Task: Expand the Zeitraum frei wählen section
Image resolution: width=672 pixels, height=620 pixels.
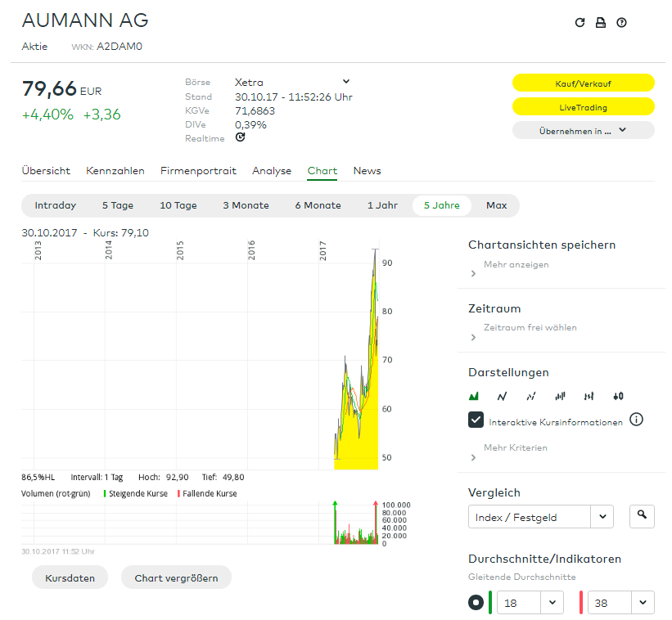Action: (530, 327)
